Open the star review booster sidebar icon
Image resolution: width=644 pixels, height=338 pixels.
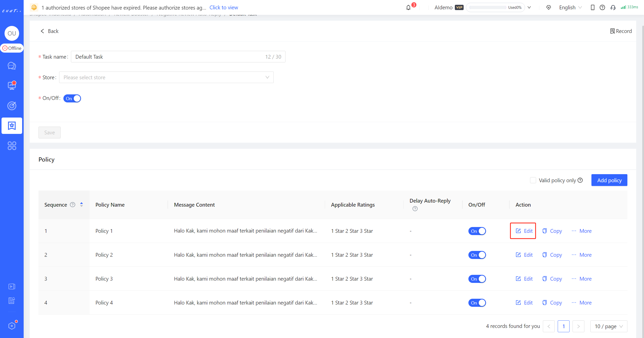coord(12,126)
